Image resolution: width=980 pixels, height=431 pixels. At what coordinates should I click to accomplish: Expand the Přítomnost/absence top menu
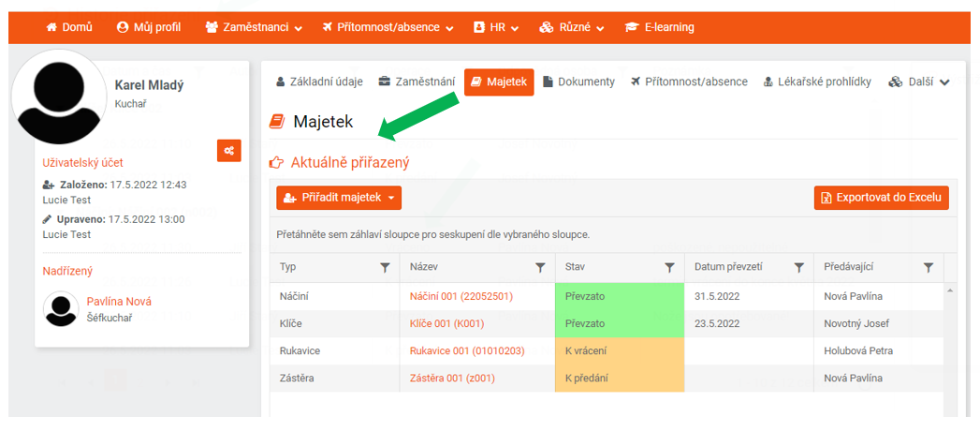[388, 27]
